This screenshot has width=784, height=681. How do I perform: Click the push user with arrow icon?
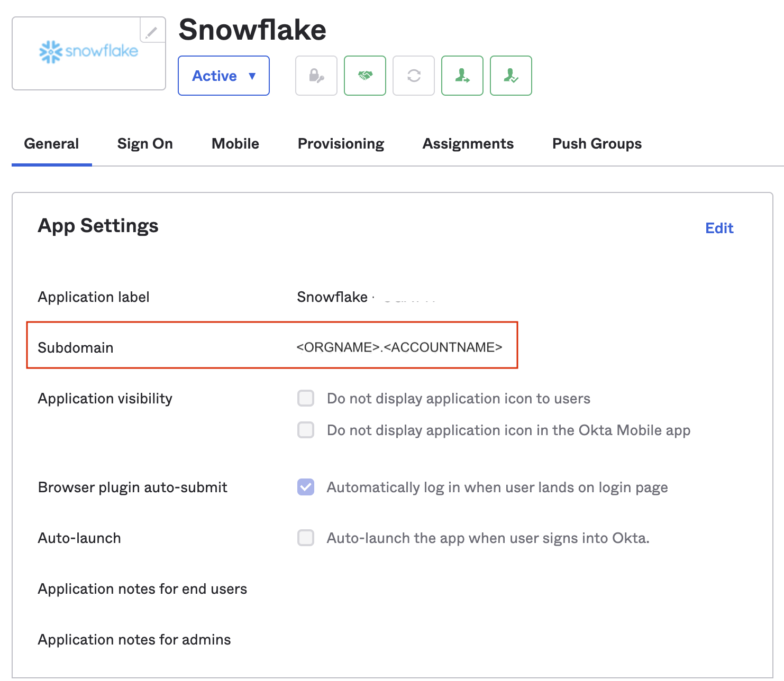(x=462, y=76)
